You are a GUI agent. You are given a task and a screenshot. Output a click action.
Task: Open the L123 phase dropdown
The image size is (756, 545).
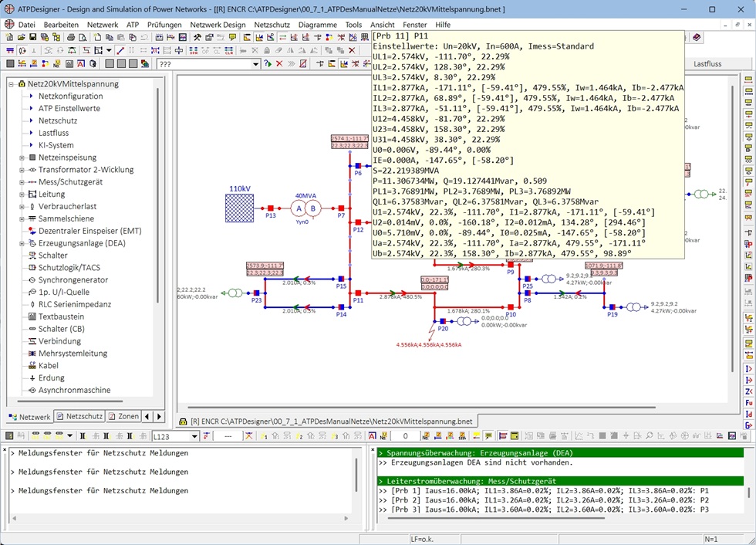pos(194,437)
